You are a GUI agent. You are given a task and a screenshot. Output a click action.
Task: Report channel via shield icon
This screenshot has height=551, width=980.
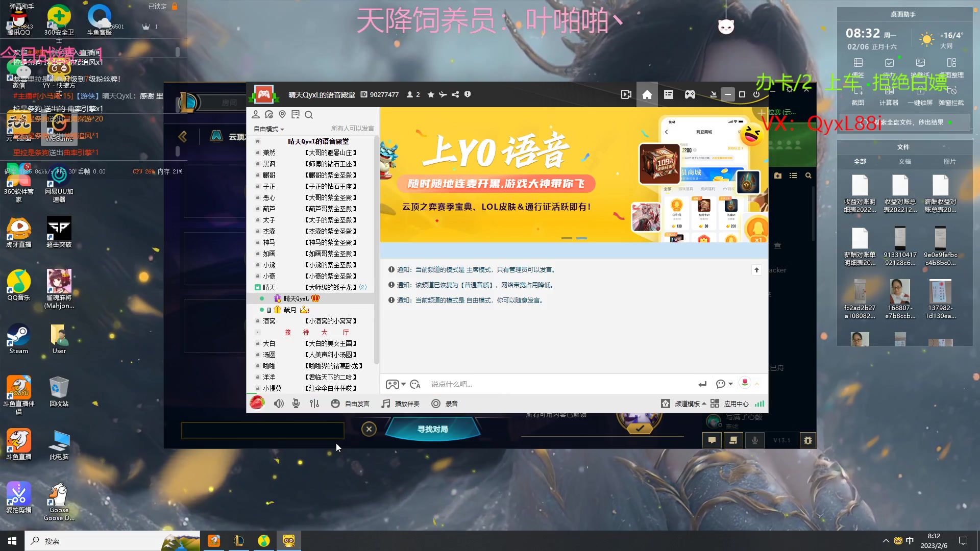(468, 94)
